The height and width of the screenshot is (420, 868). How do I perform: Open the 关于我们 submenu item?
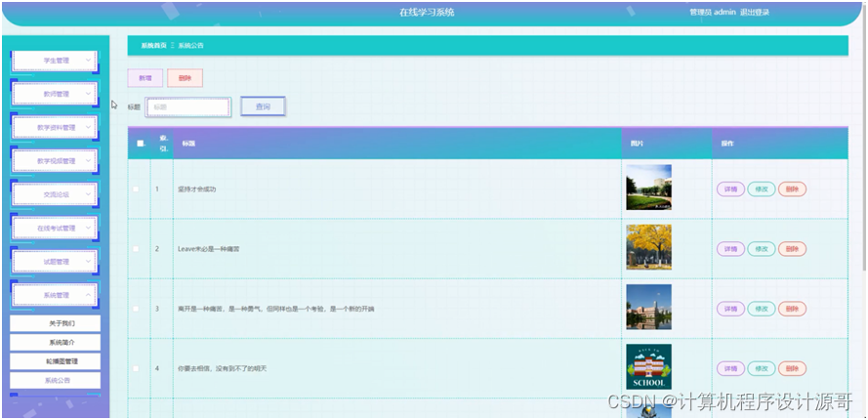[56, 323]
